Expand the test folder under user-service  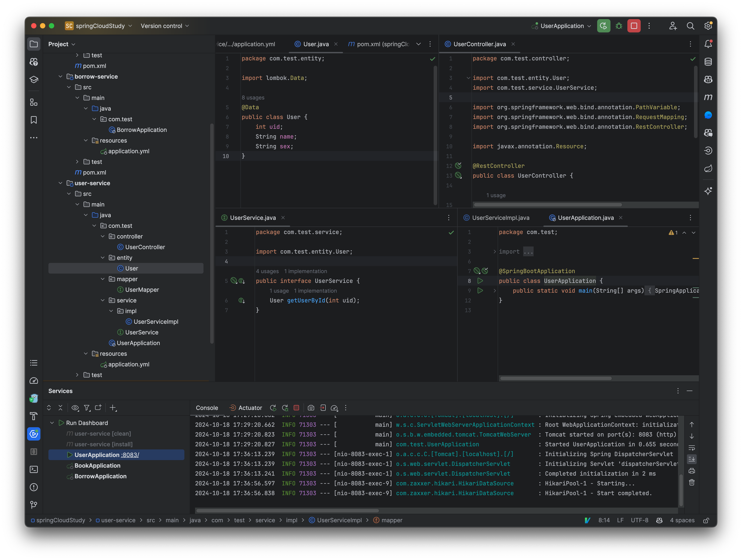pos(77,375)
